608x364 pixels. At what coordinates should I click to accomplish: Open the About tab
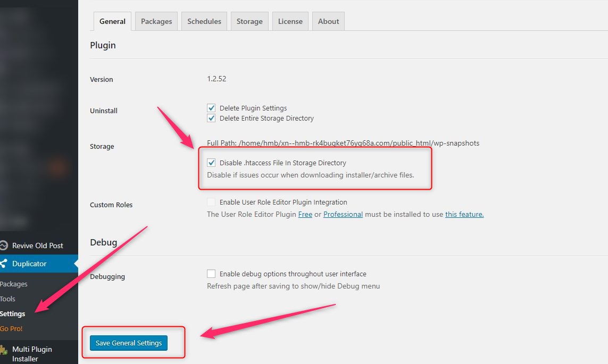point(328,21)
